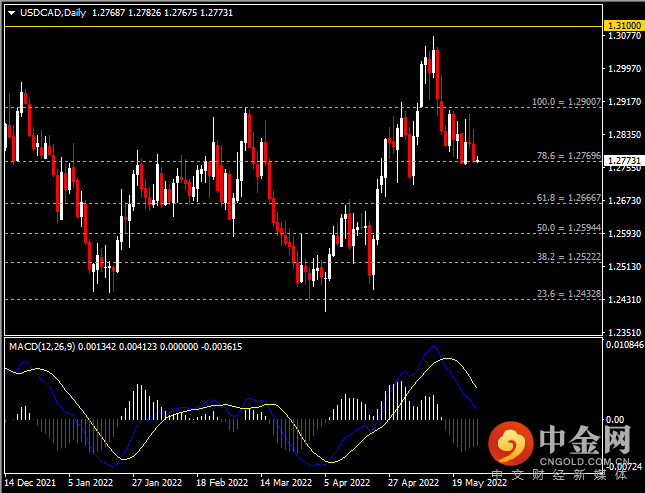The image size is (645, 493).
Task: Select the price scale value 1.28350
Action: (x=624, y=135)
